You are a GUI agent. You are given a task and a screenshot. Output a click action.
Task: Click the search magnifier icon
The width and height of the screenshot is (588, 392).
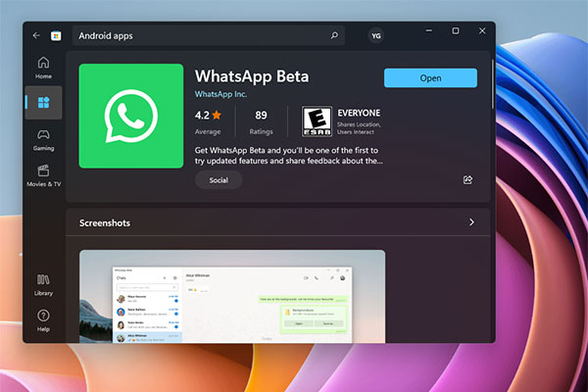pos(334,35)
